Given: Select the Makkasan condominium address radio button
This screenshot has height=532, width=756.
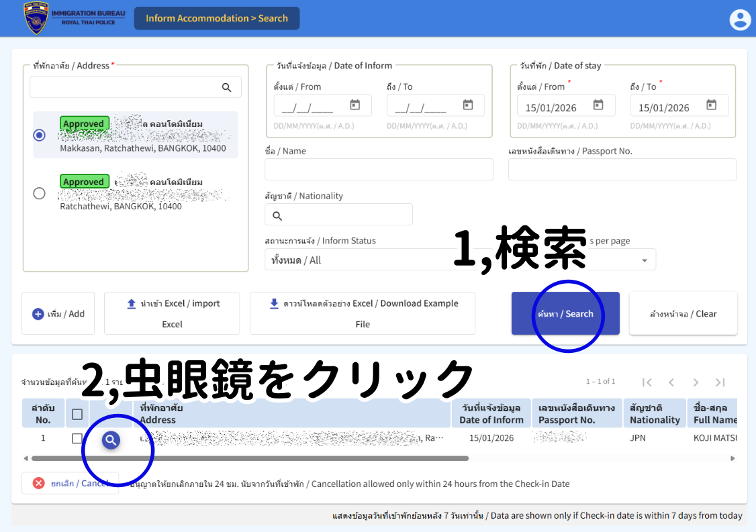Looking at the screenshot, I should point(40,135).
